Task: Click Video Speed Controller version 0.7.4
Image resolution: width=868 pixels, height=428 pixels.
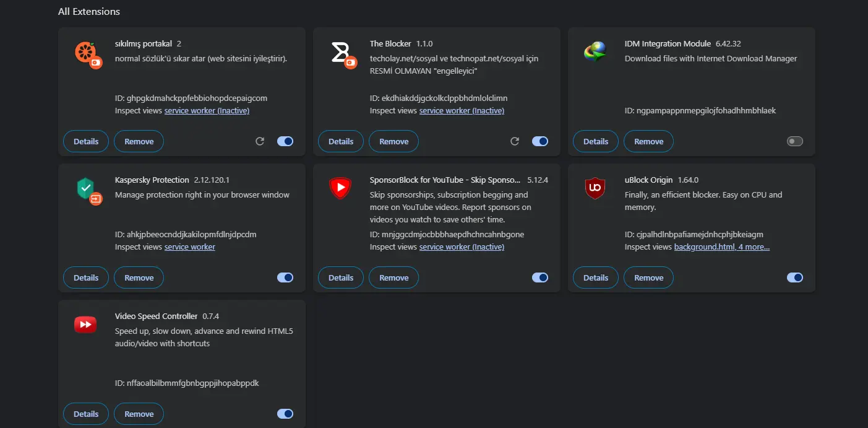Action: tap(211, 317)
